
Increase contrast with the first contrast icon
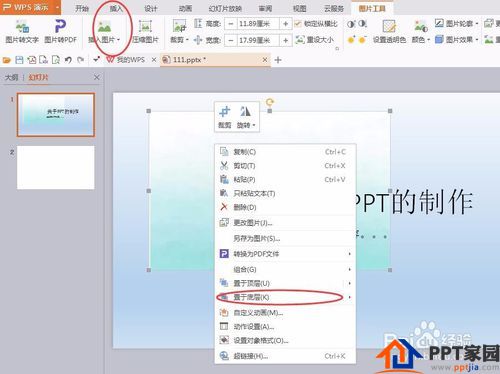click(x=351, y=24)
